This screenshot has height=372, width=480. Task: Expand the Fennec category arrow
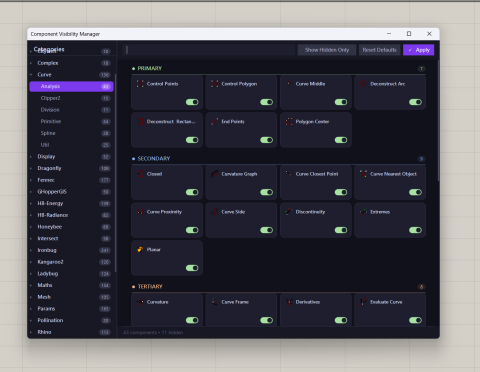pos(31,180)
